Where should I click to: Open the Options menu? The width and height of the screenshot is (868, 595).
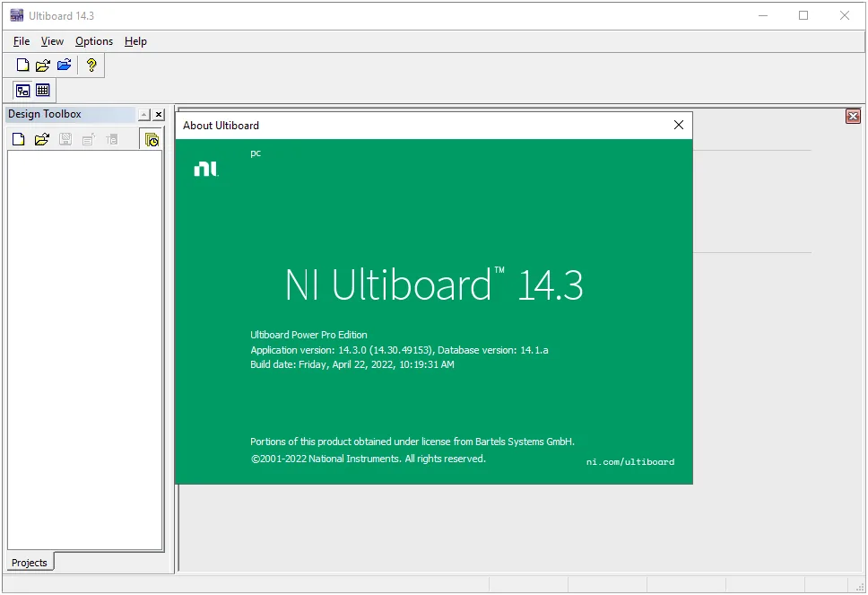coord(94,41)
